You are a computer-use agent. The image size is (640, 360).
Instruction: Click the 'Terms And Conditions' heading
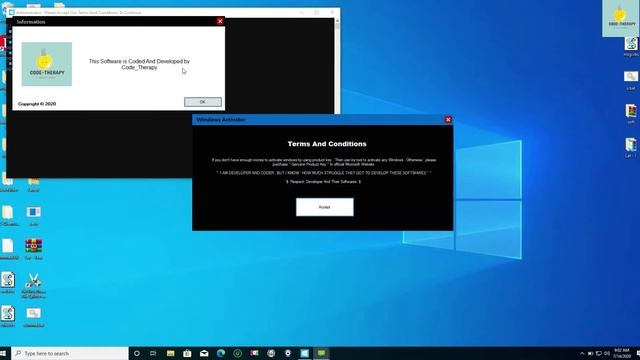point(327,144)
